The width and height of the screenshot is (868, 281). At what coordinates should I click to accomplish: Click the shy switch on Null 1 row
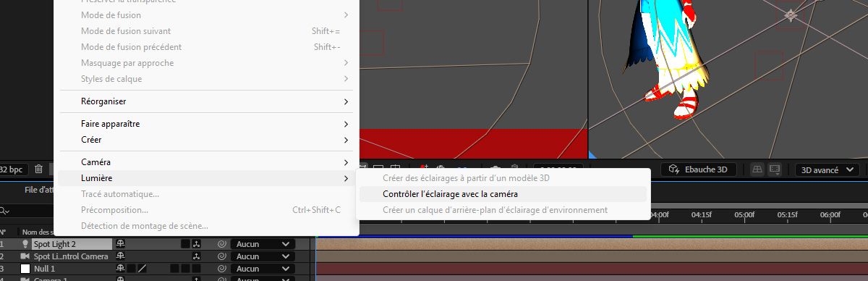121,269
